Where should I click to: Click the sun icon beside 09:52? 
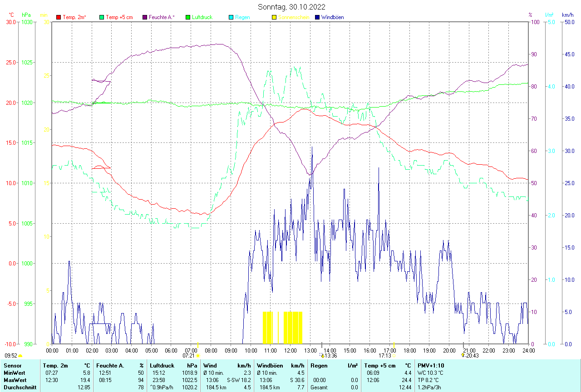[x=20, y=356]
